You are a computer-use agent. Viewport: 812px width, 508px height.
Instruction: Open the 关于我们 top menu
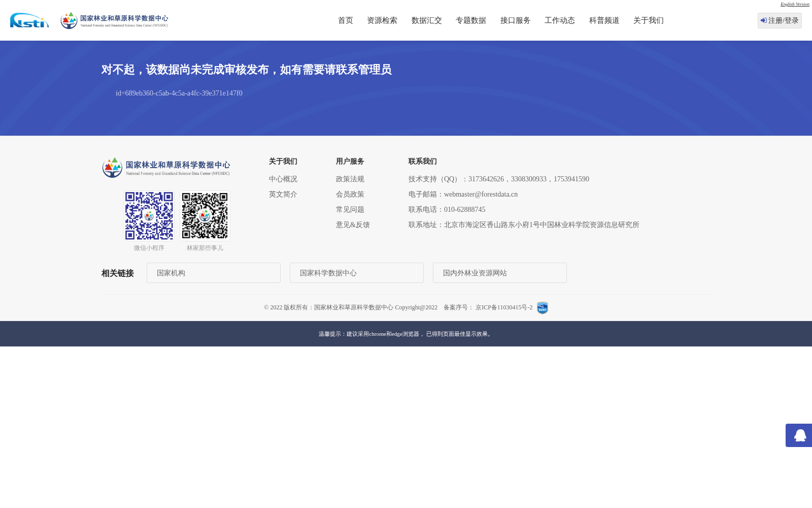[x=649, y=20]
